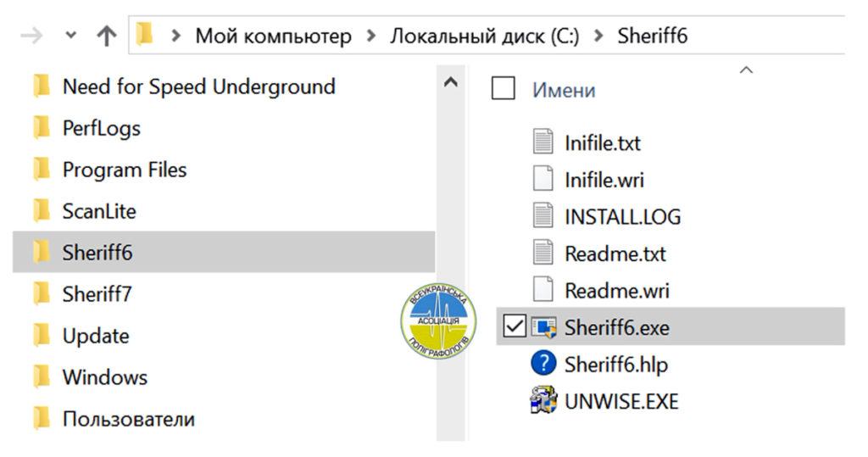Viewport: 868px width, 457px height.
Task: Click the Readme.wri file icon
Action: pyautogui.click(x=542, y=290)
